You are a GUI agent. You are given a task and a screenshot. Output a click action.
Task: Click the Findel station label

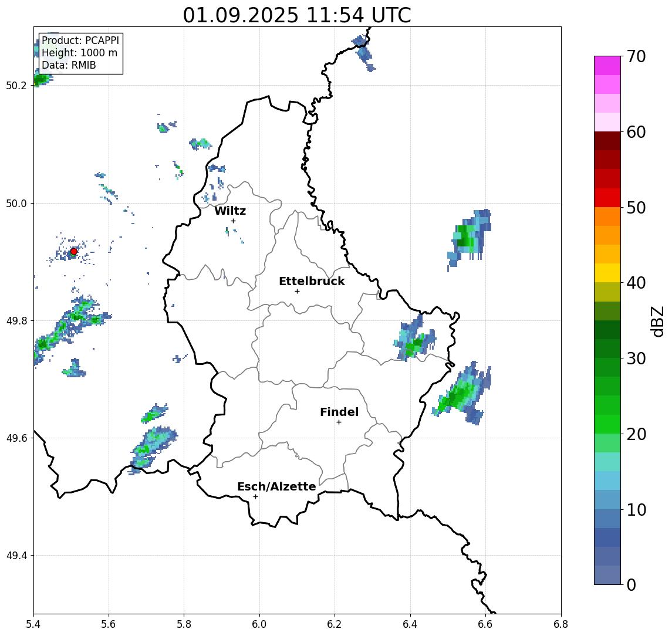pyautogui.click(x=339, y=412)
